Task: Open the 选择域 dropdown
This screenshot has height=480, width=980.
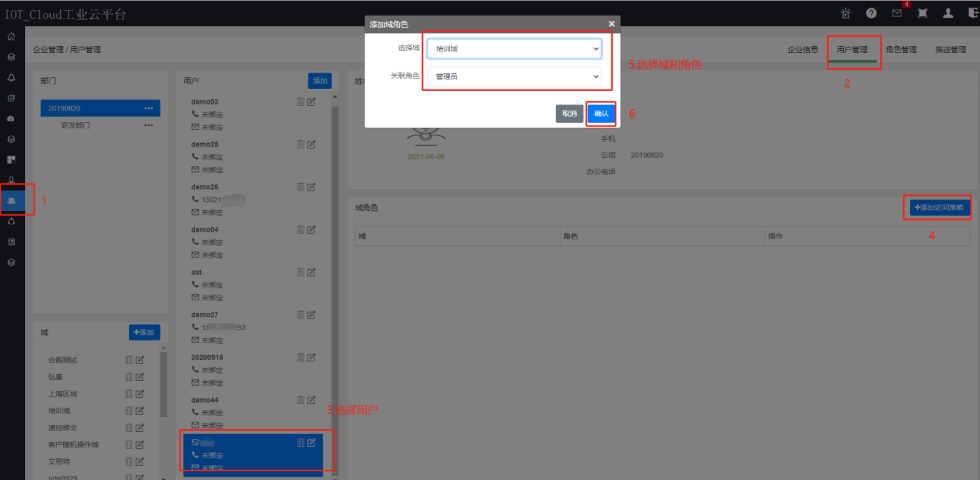Action: pyautogui.click(x=514, y=49)
